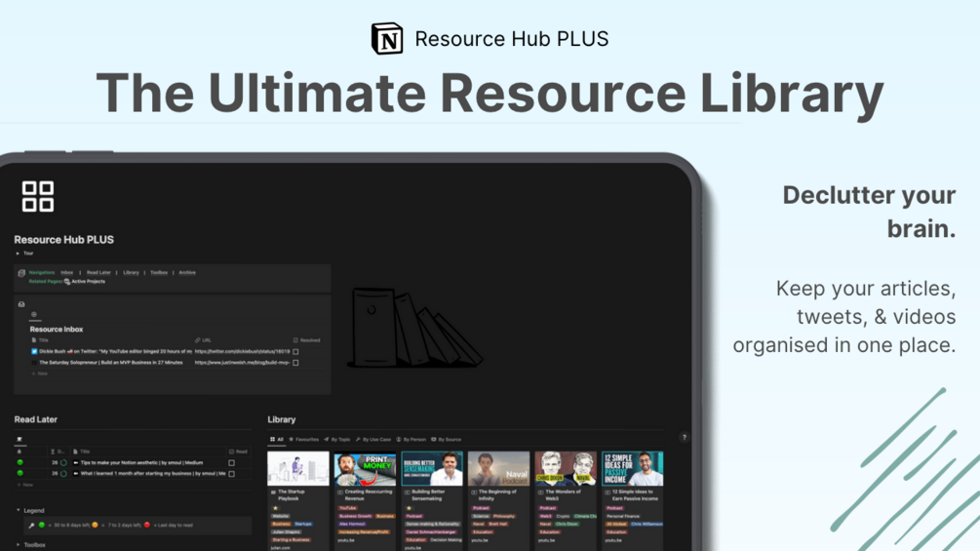Open Print Money video thumbnail
This screenshot has width=980, height=551.
tap(365, 468)
